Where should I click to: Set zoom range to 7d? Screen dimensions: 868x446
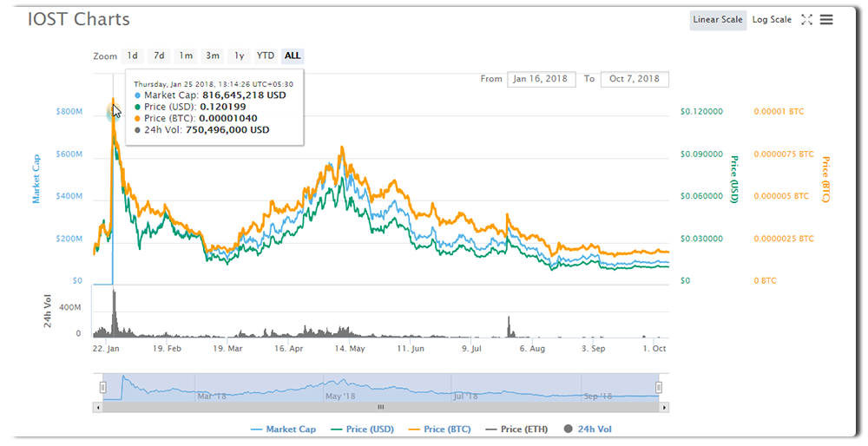pyautogui.click(x=159, y=56)
